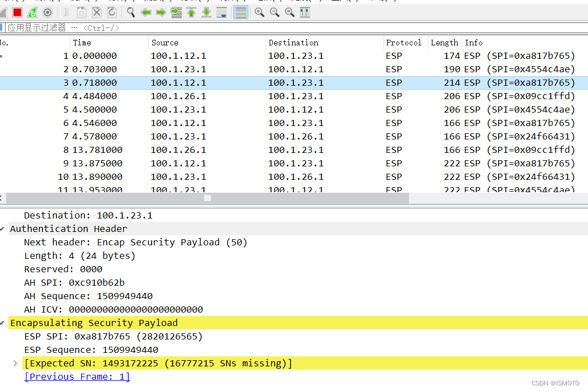Toggle colorize packet list
This screenshot has width=588, height=391.
[x=241, y=12]
